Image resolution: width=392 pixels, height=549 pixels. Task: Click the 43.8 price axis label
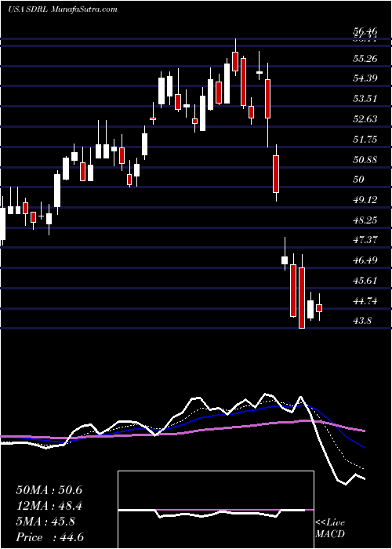[x=362, y=321]
